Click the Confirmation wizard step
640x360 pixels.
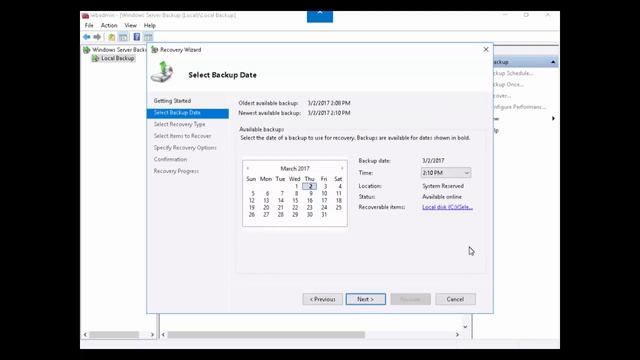tap(170, 159)
